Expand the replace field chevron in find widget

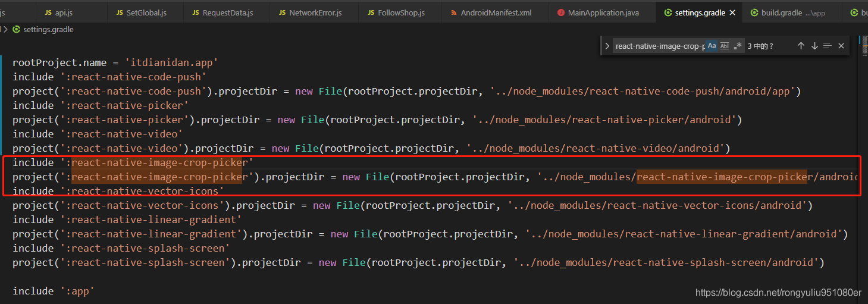[607, 46]
